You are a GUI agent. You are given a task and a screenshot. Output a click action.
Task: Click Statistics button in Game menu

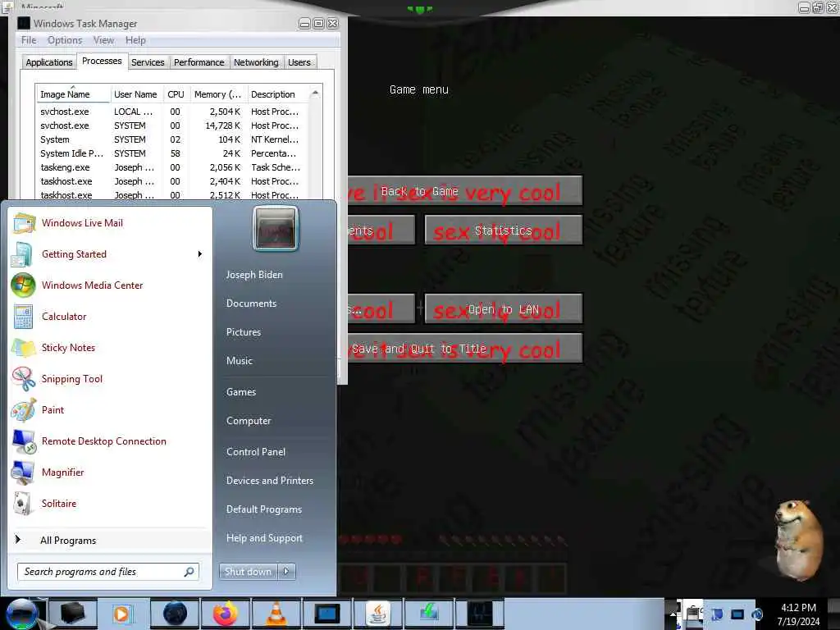(x=504, y=231)
